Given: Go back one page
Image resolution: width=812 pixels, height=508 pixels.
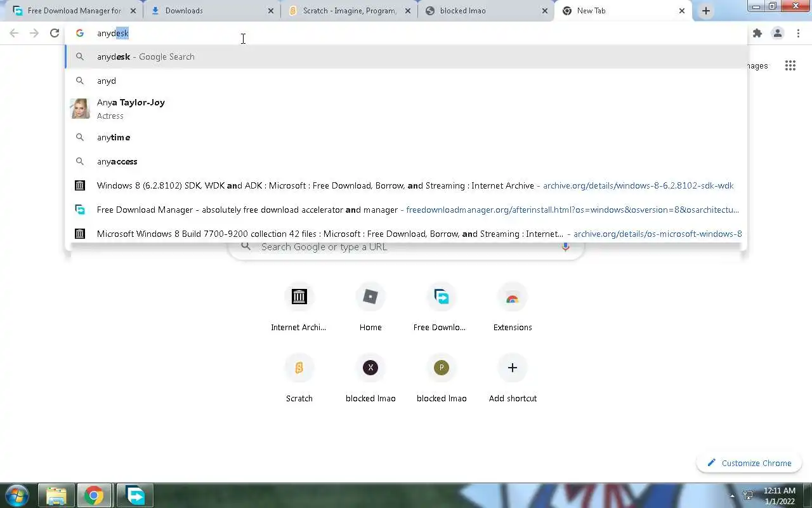Looking at the screenshot, I should [x=14, y=33].
